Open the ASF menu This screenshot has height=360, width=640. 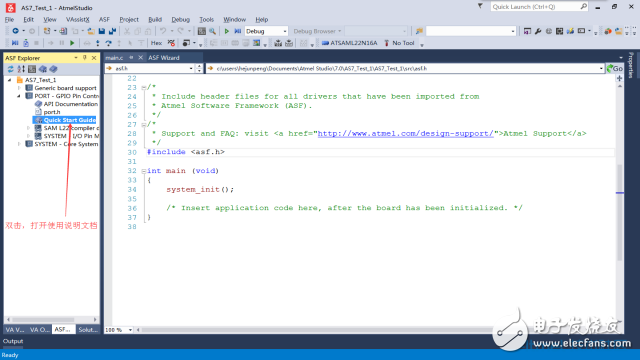(x=104, y=19)
